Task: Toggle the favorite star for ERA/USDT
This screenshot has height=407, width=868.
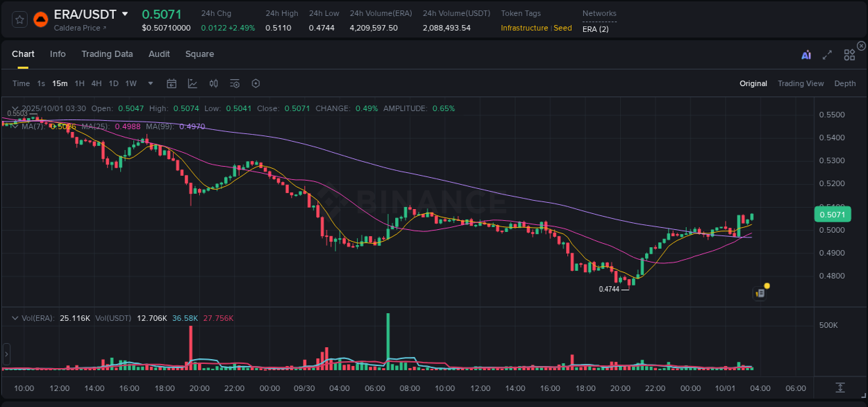Action: pos(19,19)
